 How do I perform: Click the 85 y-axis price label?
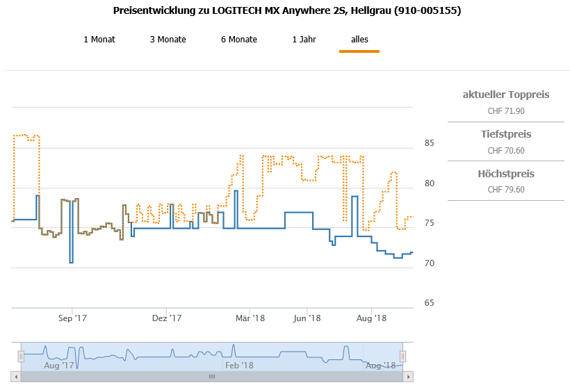click(x=430, y=143)
